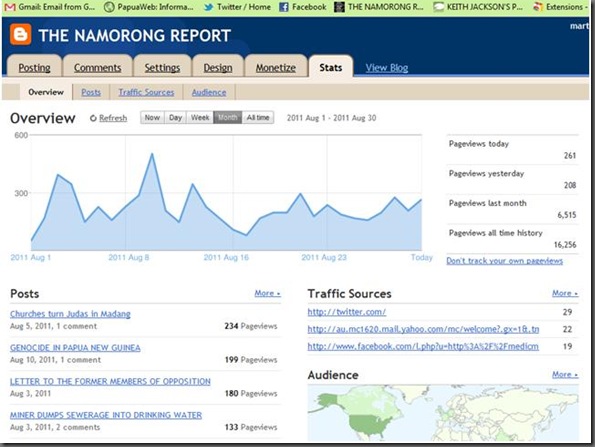Open the Twitter bookmark bird icon
The image size is (595, 447).
[x=208, y=7]
